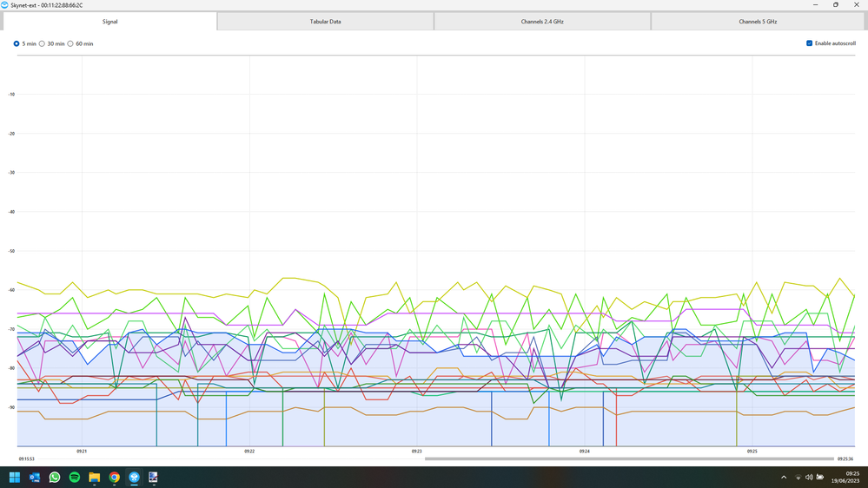Image resolution: width=868 pixels, height=488 pixels.
Task: Disable the Enable autoscroll checkbox
Action: point(810,43)
